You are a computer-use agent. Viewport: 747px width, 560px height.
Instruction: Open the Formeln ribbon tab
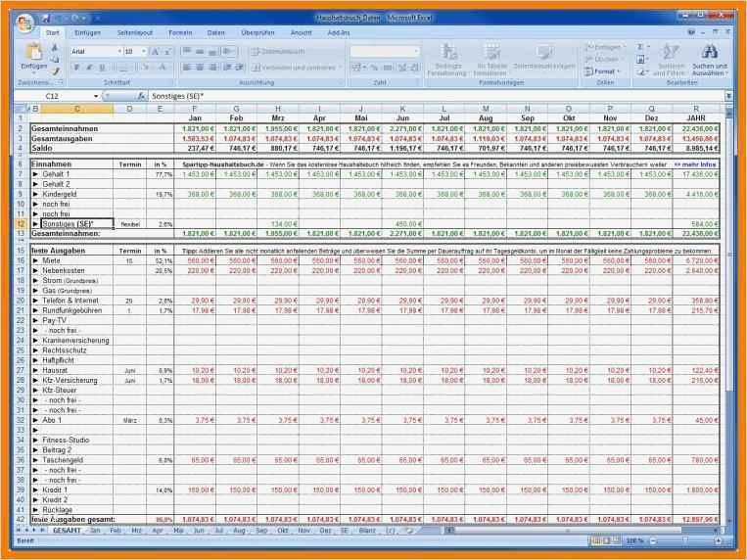click(x=180, y=33)
